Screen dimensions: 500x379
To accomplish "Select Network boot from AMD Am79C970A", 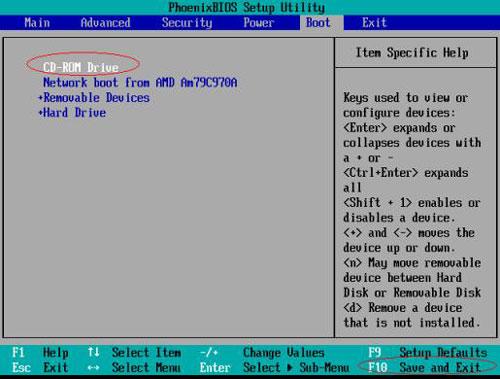I will pos(140,82).
